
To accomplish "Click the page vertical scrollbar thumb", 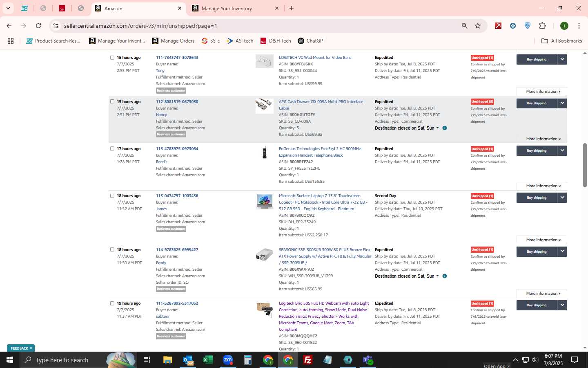I will pos(585,165).
